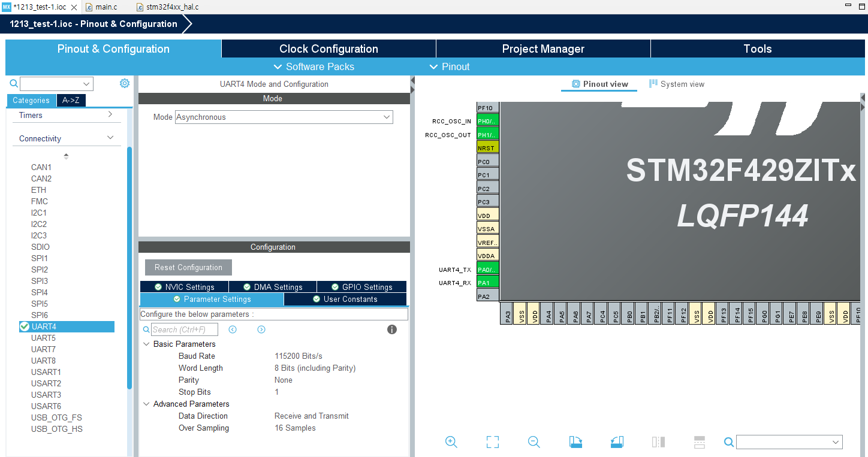Click the Receive and Transmit value
This screenshot has height=457, width=868.
(x=312, y=416)
